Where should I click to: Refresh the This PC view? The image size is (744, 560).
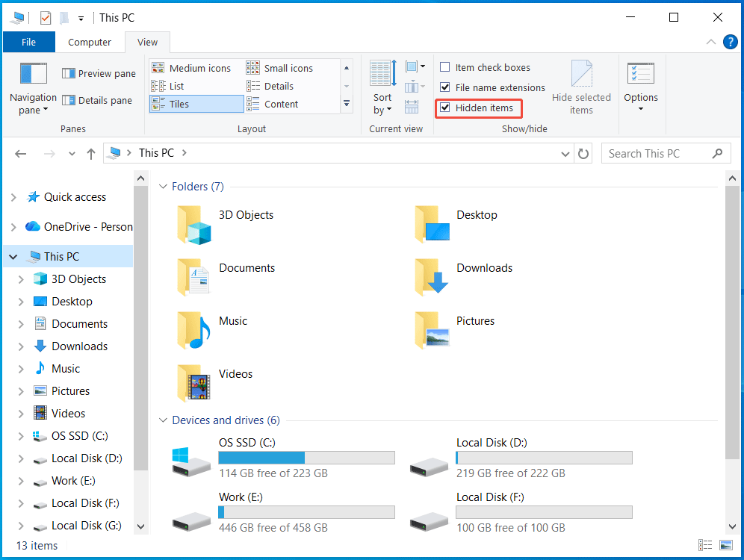tap(583, 154)
